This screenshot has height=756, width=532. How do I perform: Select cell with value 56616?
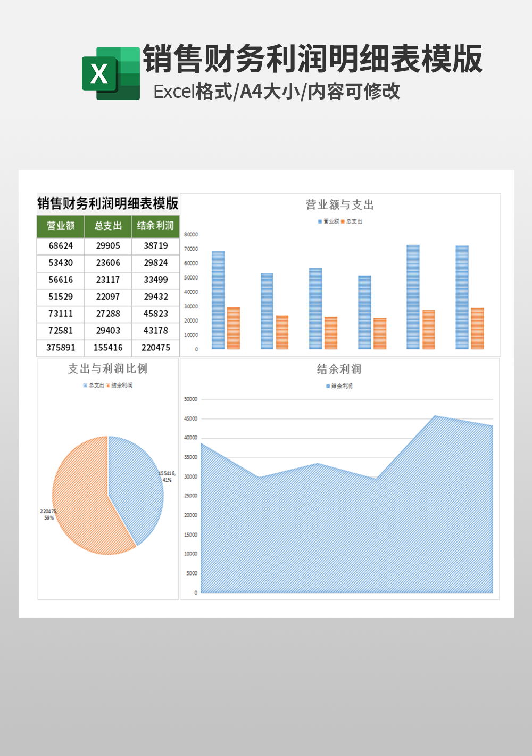(x=61, y=280)
